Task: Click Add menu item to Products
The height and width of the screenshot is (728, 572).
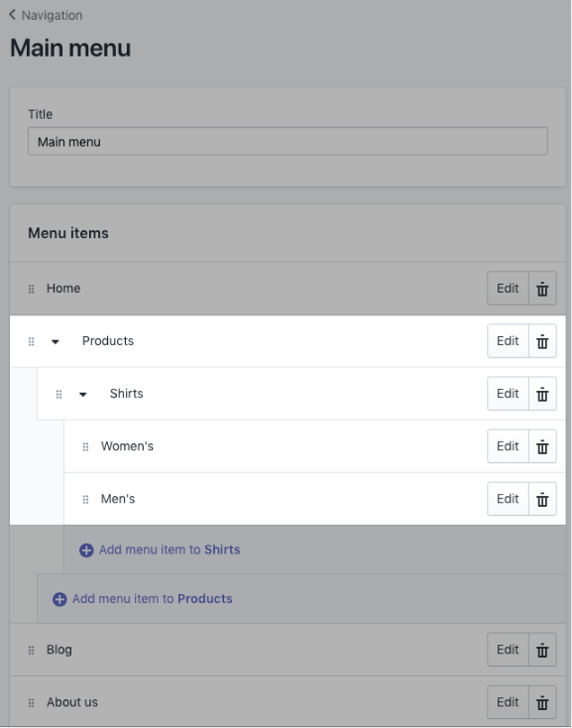Action: pos(143,599)
